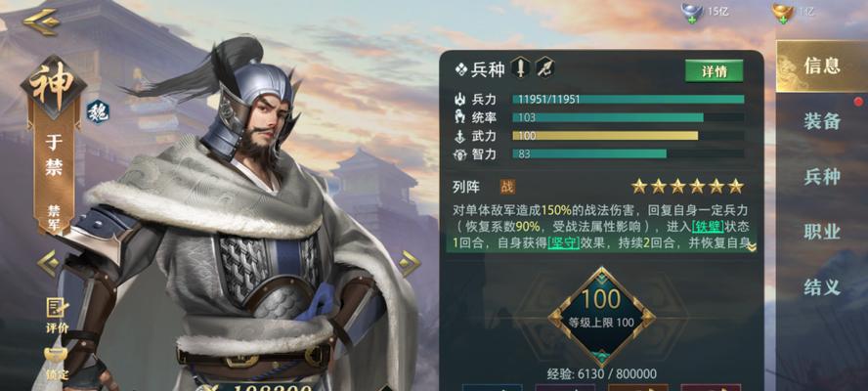This screenshot has width=868, height=391.
Task: Open the 铁壁 status link
Action: coord(708,226)
